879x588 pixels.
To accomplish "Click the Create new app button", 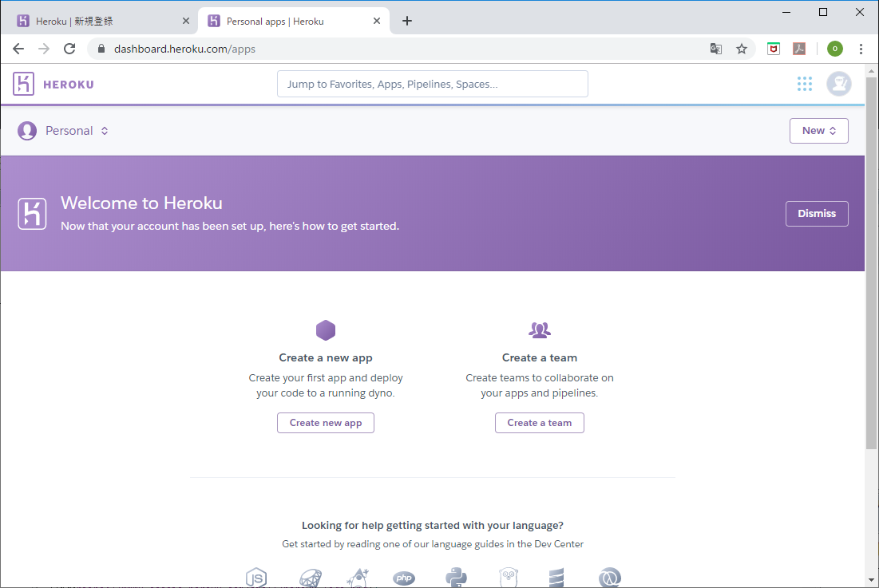I will [326, 423].
